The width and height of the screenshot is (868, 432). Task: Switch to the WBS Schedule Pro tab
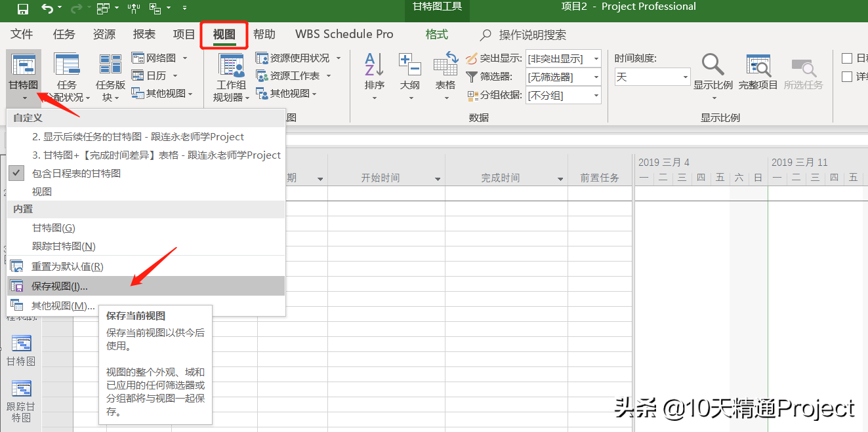point(344,34)
